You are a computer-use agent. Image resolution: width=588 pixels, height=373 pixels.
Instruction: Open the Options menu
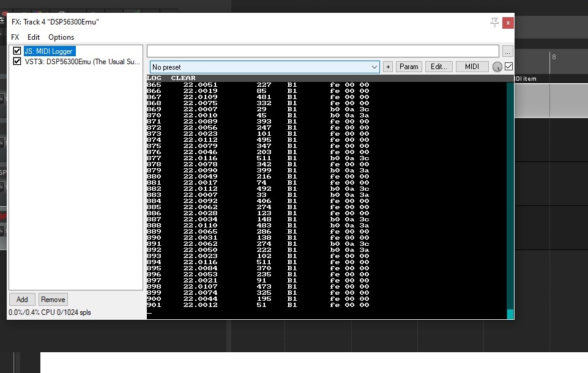61,37
